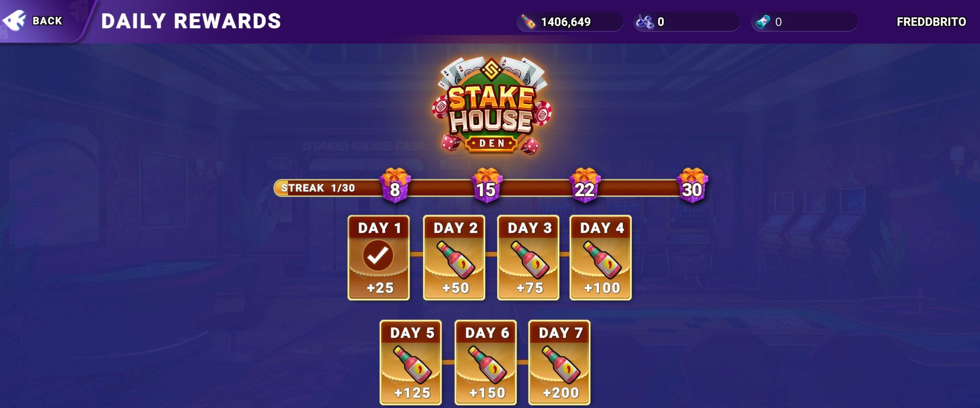Image resolution: width=980 pixels, height=408 pixels.
Task: Select the streak 15 gift box
Action: pyautogui.click(x=486, y=185)
